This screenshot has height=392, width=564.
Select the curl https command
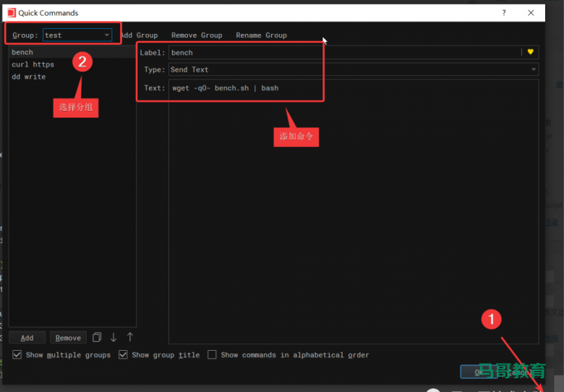pos(33,64)
